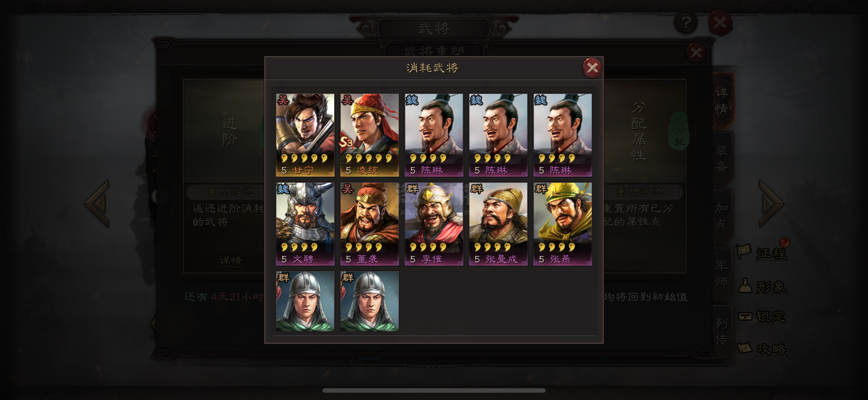Open the question mark help icon
Viewport: 868px width, 400px height.
click(686, 23)
